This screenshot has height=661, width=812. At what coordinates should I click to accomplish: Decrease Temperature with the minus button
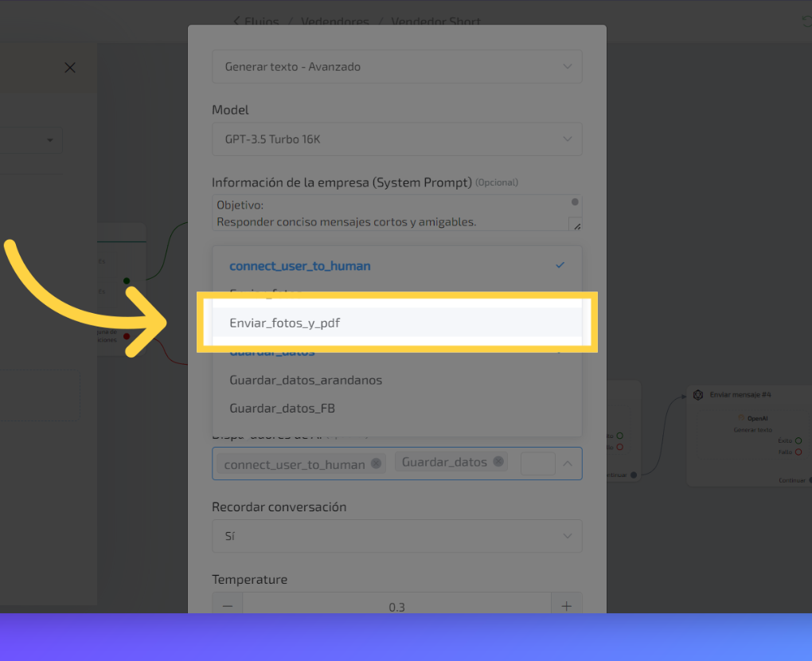coord(228,606)
